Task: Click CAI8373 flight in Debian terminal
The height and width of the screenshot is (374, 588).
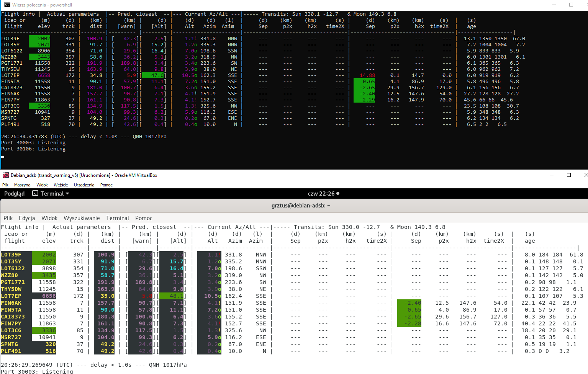Action: (x=13, y=317)
